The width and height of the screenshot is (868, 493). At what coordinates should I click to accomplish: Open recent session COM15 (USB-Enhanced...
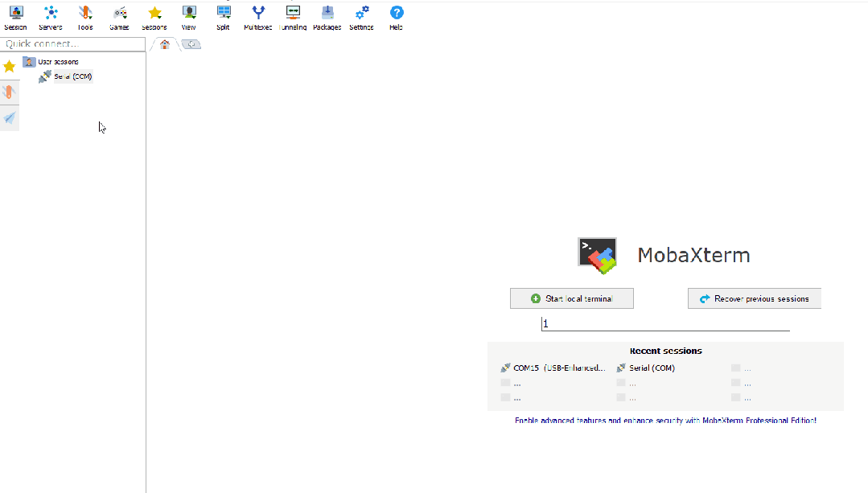tap(553, 368)
